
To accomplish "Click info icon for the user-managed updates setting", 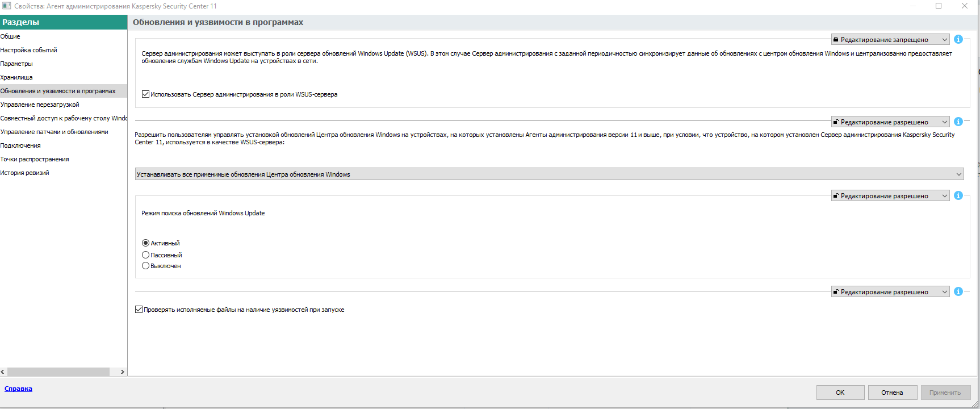I will (x=958, y=122).
